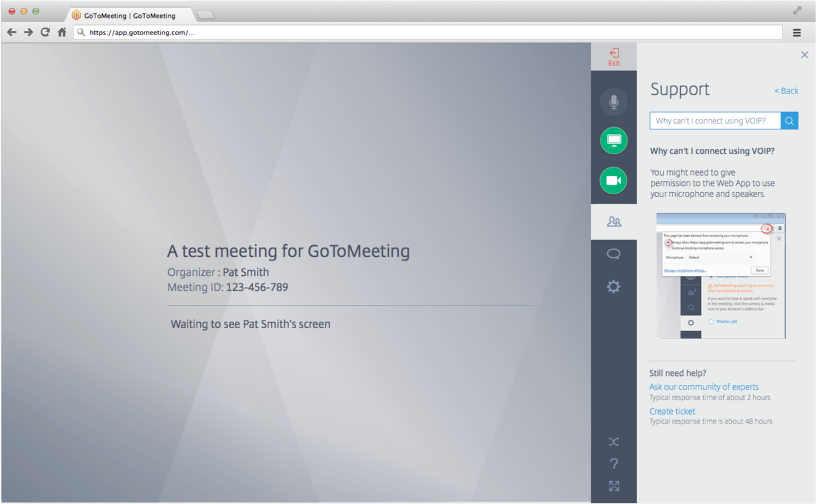816x504 pixels.
Task: Open a new browser tab
Action: (x=206, y=15)
